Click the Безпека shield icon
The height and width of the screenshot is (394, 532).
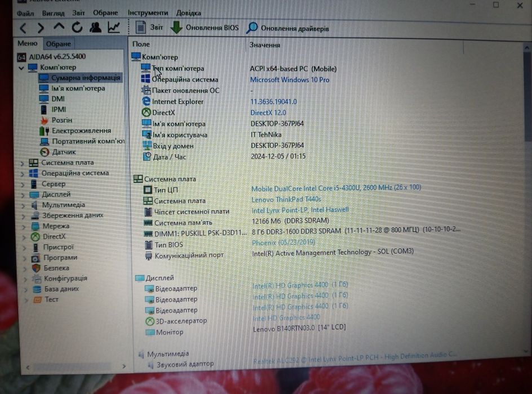tap(36, 268)
